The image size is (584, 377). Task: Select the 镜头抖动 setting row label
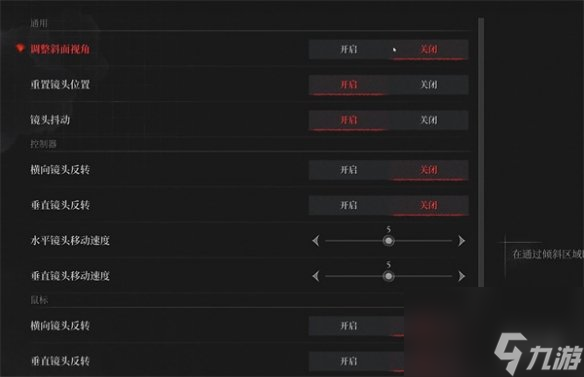[50, 120]
